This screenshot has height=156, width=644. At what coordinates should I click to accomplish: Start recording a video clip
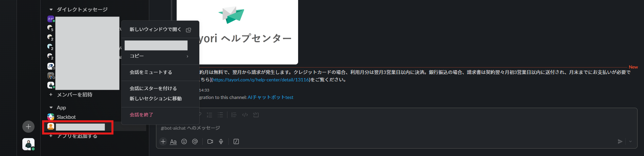coord(210,141)
